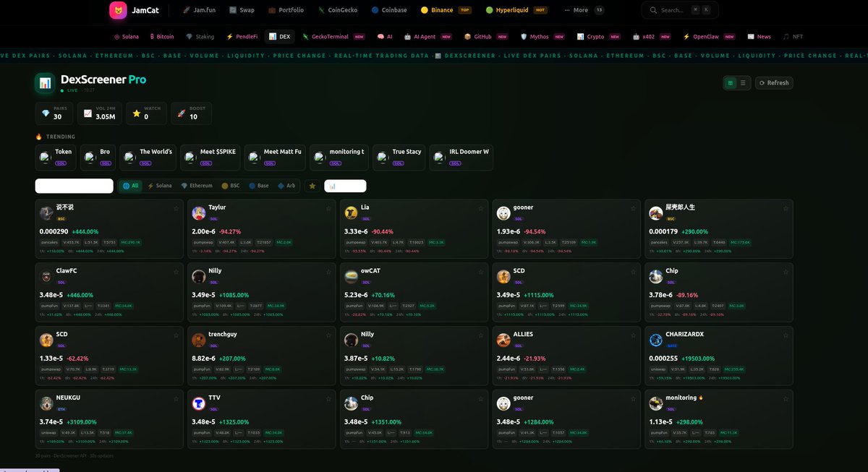The width and height of the screenshot is (868, 472).
Task: Open trending item The World's
Action: coord(148,158)
